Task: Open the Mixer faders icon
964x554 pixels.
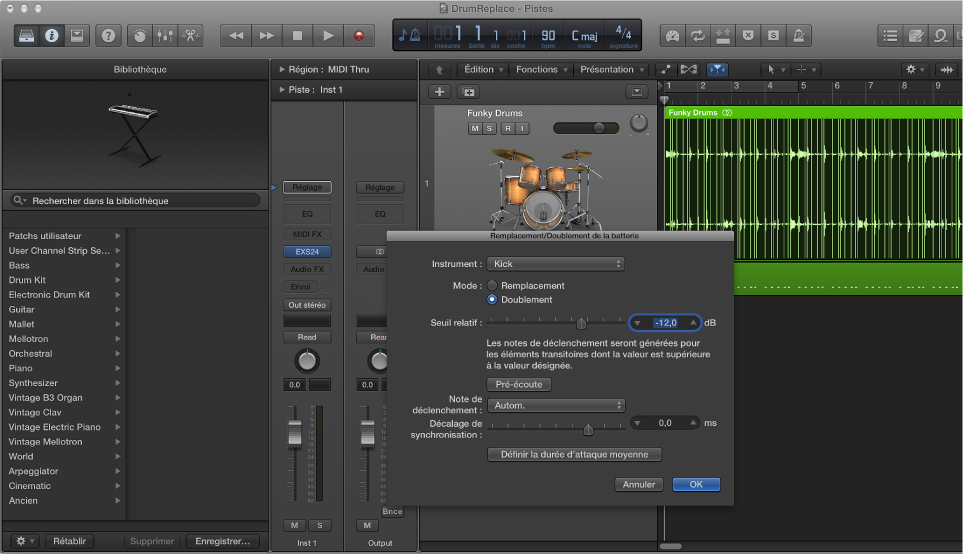Action: pos(164,36)
